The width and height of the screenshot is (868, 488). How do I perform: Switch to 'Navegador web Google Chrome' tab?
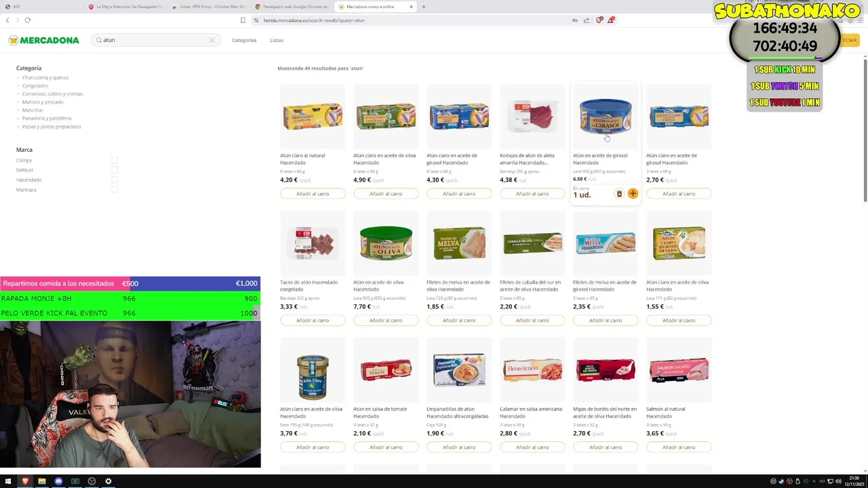[x=292, y=7]
